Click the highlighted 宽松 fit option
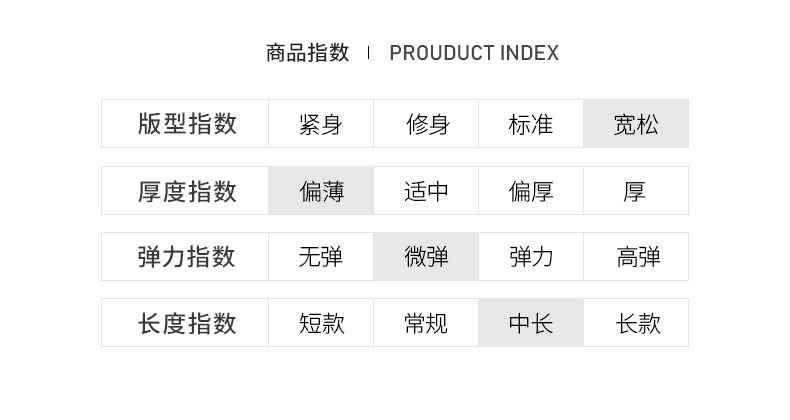The width and height of the screenshot is (790, 420). coord(636,124)
